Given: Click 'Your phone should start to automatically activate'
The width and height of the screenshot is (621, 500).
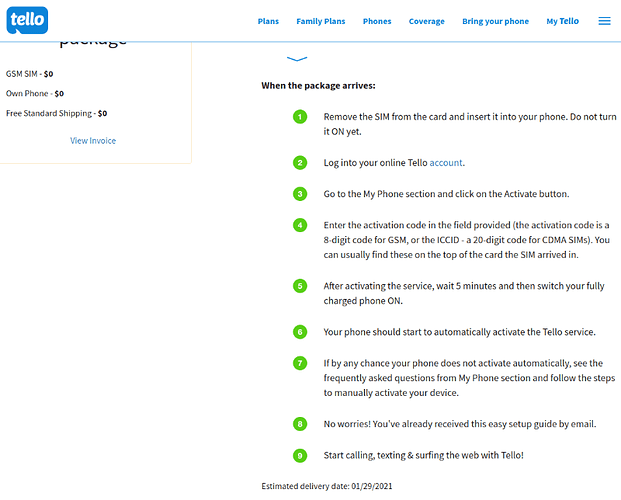Looking at the screenshot, I should (459, 332).
